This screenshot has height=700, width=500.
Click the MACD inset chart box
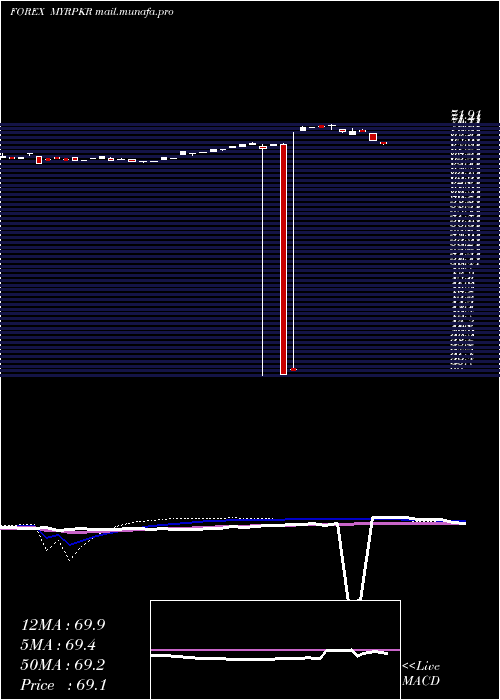[x=275, y=650]
